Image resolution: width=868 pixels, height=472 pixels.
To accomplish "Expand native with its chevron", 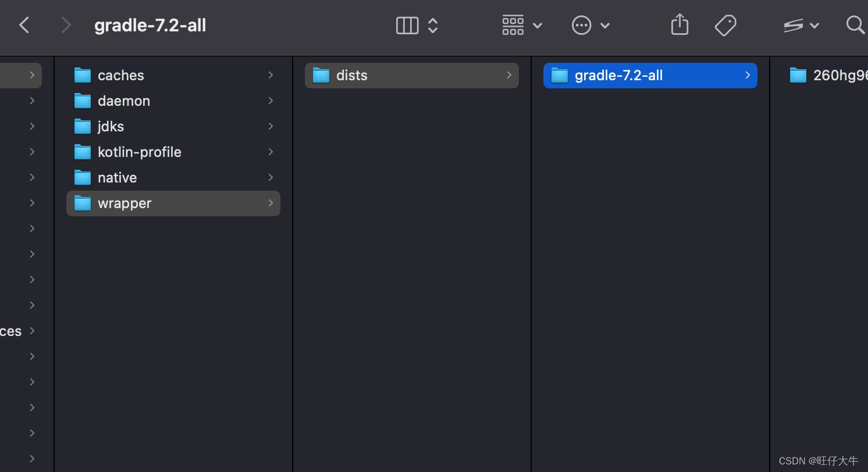I will [x=271, y=177].
